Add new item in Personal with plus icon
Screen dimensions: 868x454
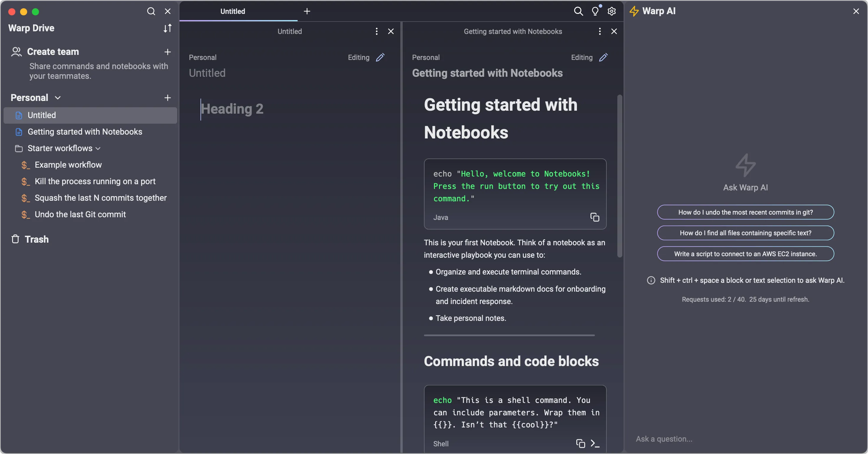tap(167, 98)
